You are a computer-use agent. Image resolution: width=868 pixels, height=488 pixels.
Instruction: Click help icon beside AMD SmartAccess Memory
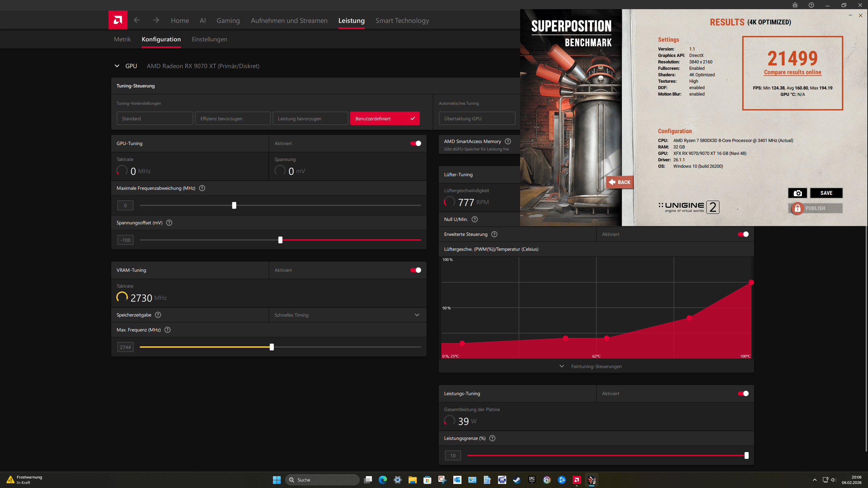pos(508,141)
